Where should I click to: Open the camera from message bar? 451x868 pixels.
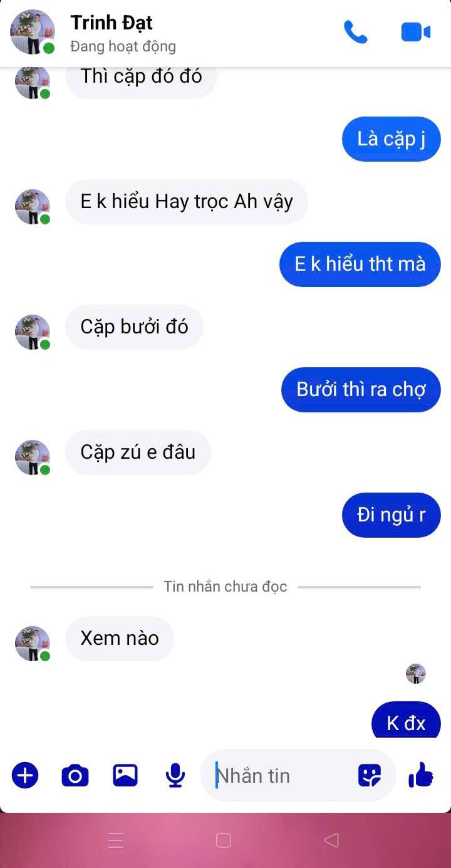[75, 776]
